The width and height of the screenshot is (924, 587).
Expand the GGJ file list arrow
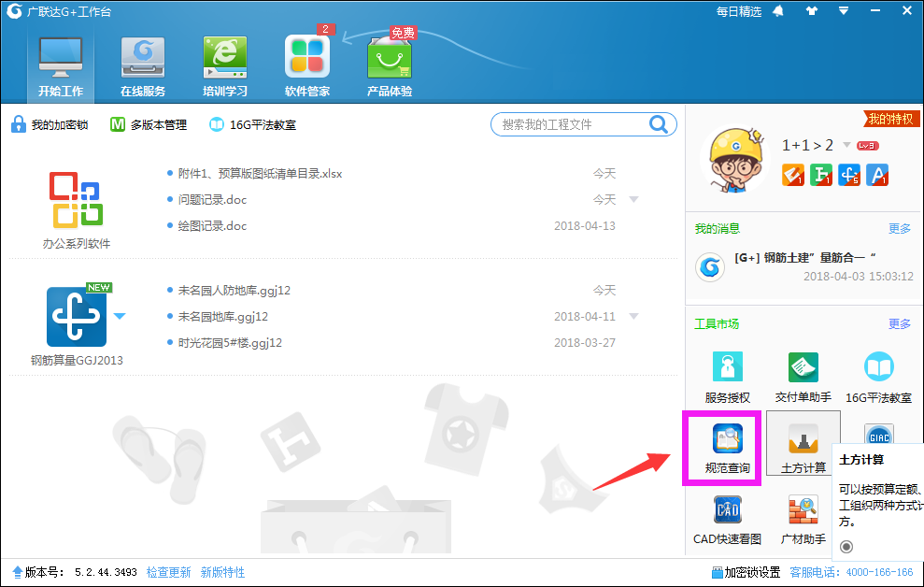click(634, 316)
